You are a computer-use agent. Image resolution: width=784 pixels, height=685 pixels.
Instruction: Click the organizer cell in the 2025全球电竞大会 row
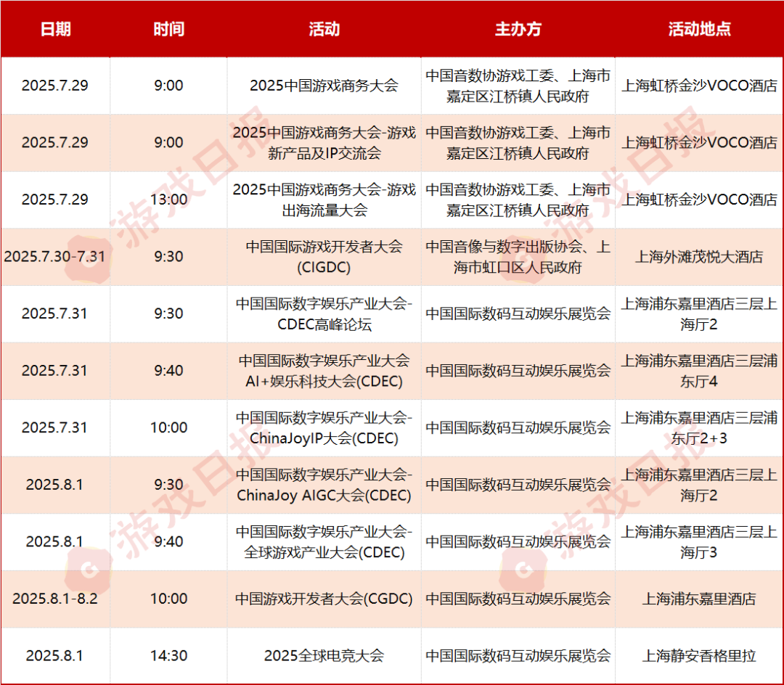(518, 655)
